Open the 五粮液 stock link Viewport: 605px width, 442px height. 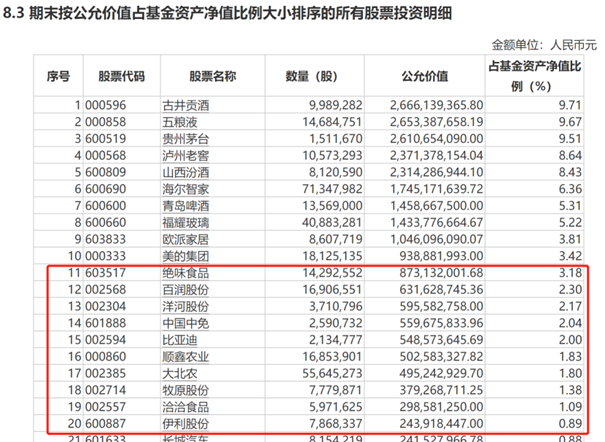180,122
